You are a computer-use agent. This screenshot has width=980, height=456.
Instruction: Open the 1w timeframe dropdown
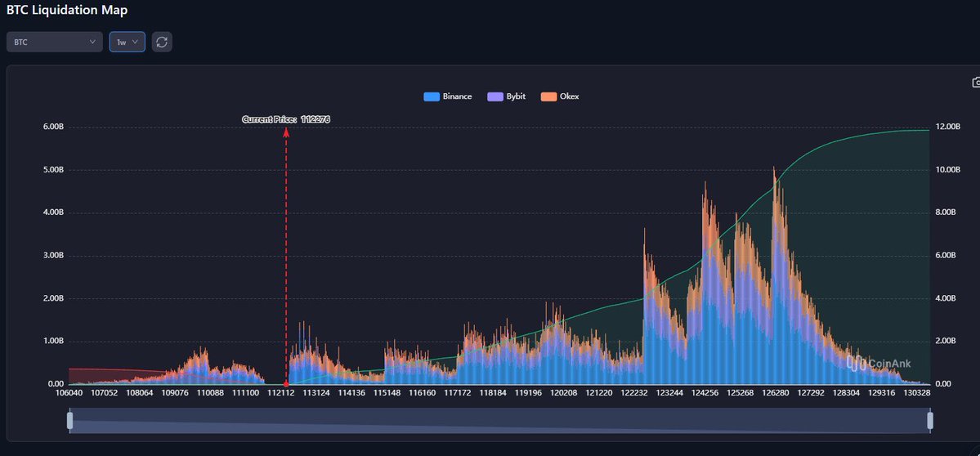pyautogui.click(x=128, y=42)
